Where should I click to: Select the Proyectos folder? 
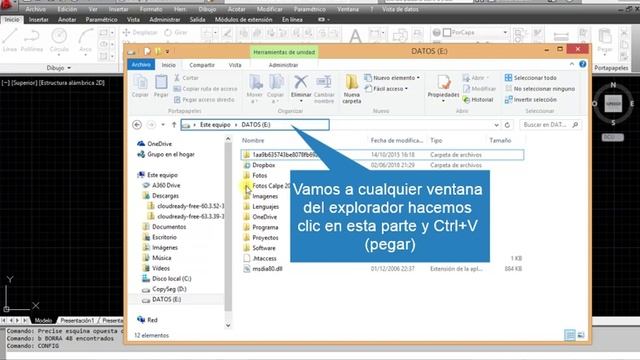260,238
